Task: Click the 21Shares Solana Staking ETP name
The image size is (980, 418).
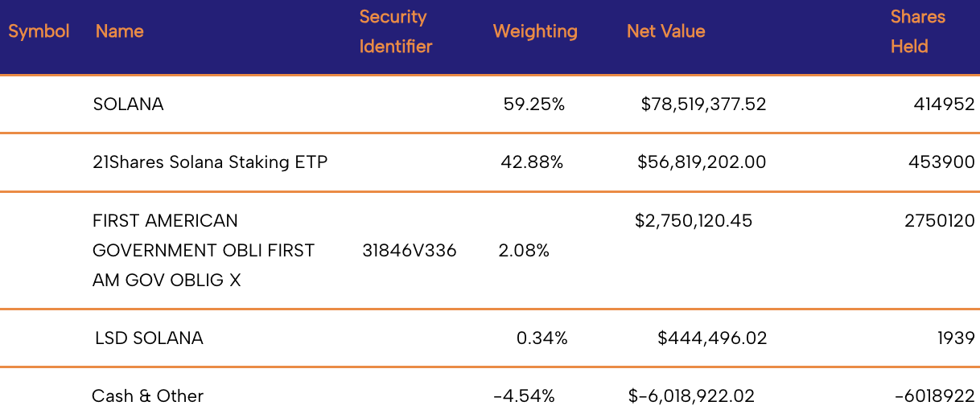Action: point(210,162)
